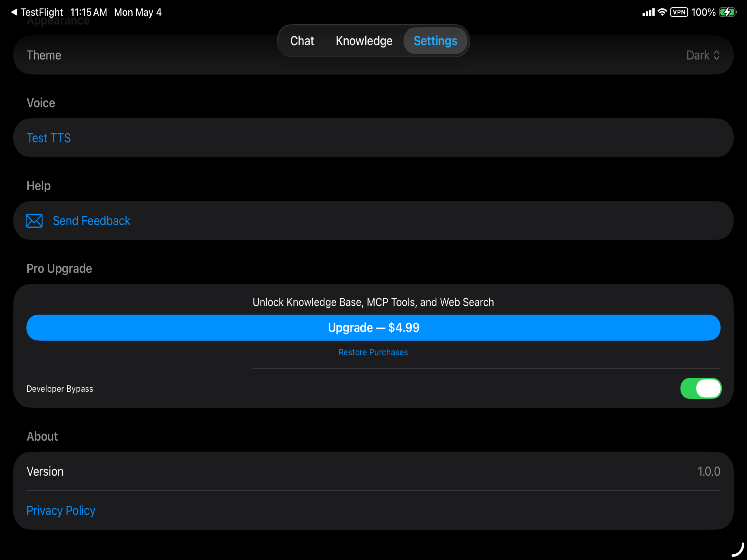Switch to the Knowledge tab
The image size is (747, 560).
click(x=364, y=41)
